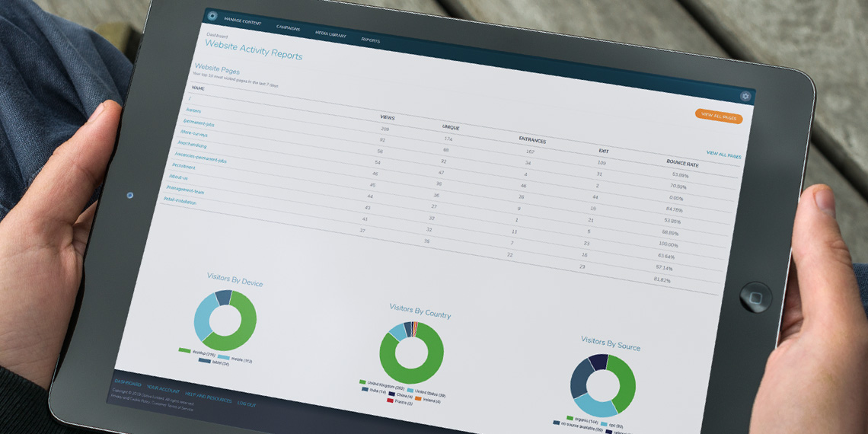The height and width of the screenshot is (434, 868).
Task: Open the /management-team page link
Action: (x=187, y=190)
